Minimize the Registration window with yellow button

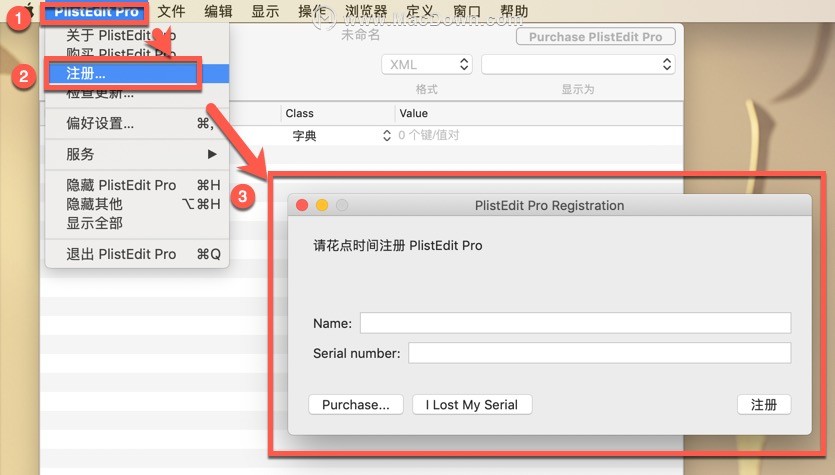point(322,205)
